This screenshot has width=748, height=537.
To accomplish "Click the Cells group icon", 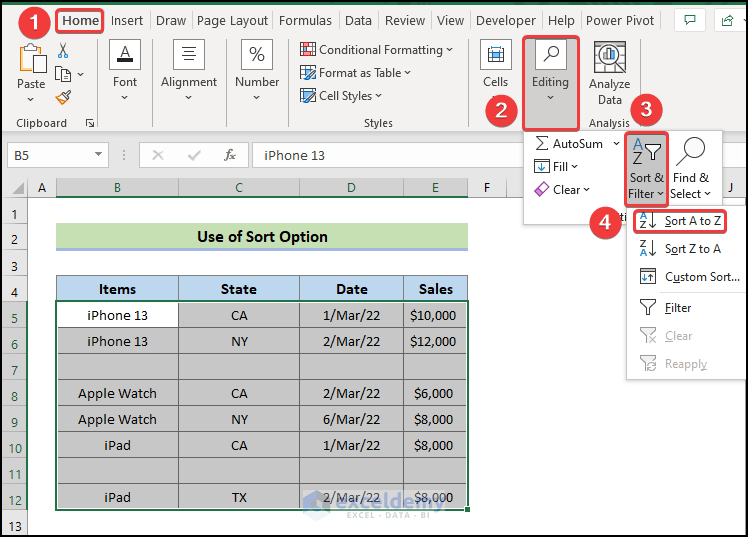I will click(x=496, y=55).
